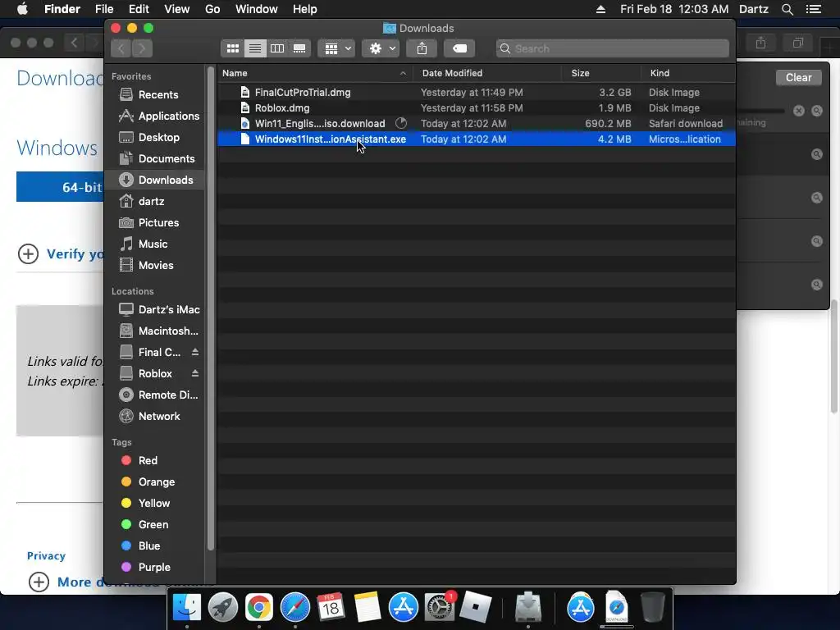This screenshot has width=840, height=630.
Task: Click the Finder search field
Action: pos(612,48)
